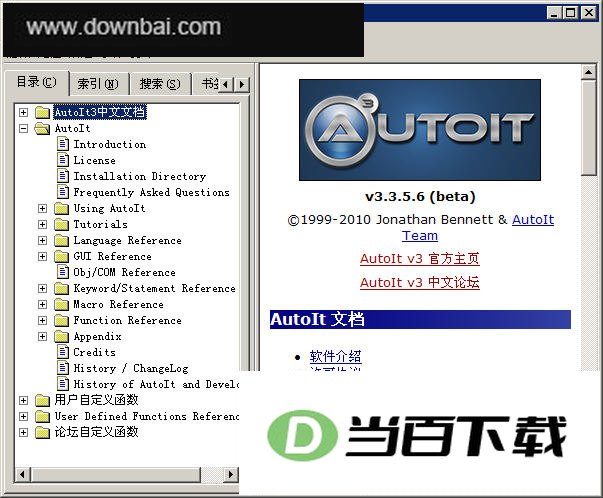Image resolution: width=603 pixels, height=498 pixels.
Task: Click the AutoIt3中文文档 folder icon
Action: coord(42,113)
